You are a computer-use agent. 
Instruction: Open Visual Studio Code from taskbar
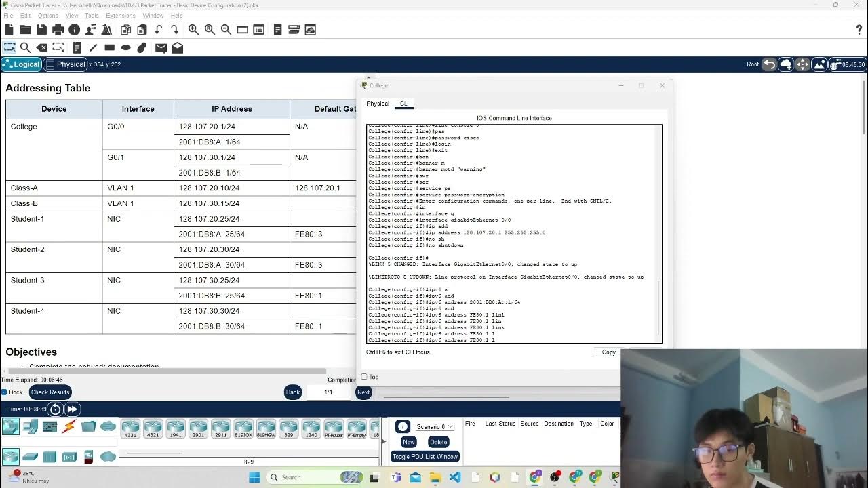click(x=455, y=477)
